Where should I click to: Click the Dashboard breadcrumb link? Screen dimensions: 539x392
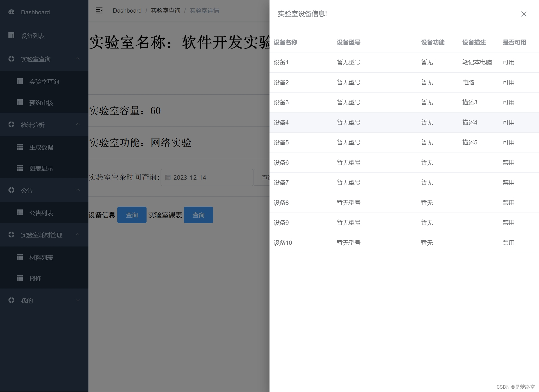(x=127, y=11)
